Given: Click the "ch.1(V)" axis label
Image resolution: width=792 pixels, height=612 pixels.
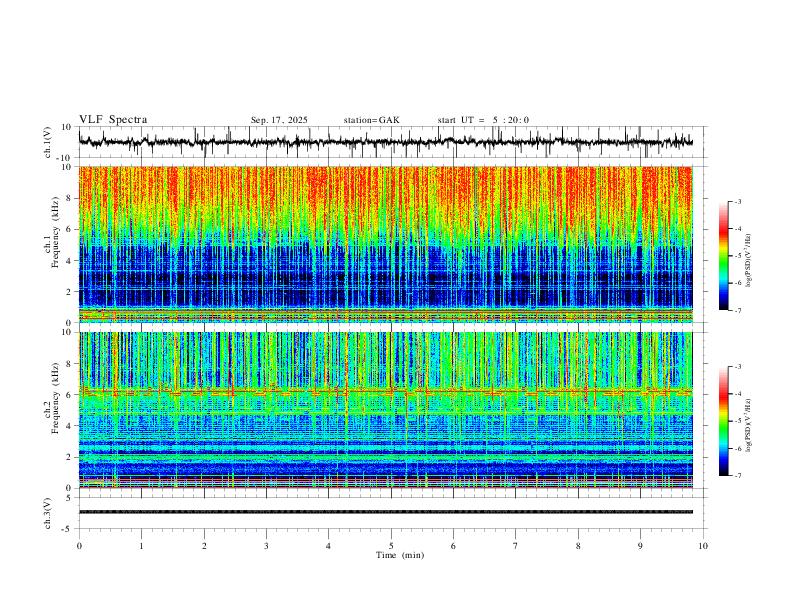Looking at the screenshot, I should [48, 142].
